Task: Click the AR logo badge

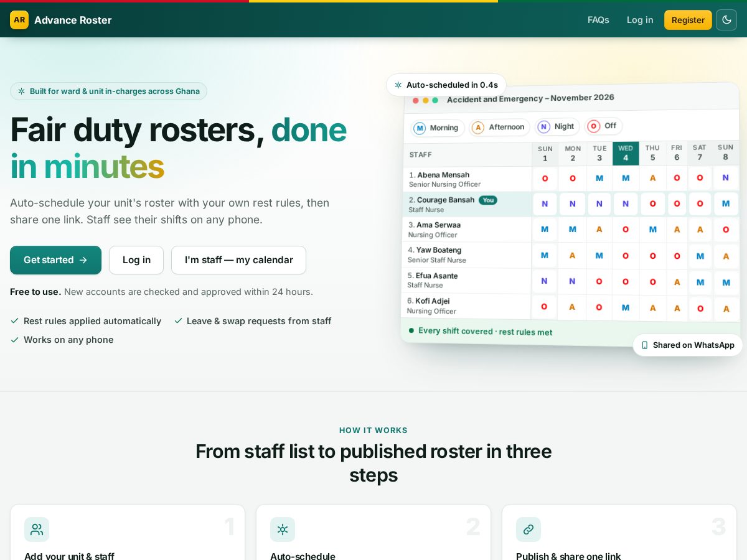Action: click(x=19, y=20)
